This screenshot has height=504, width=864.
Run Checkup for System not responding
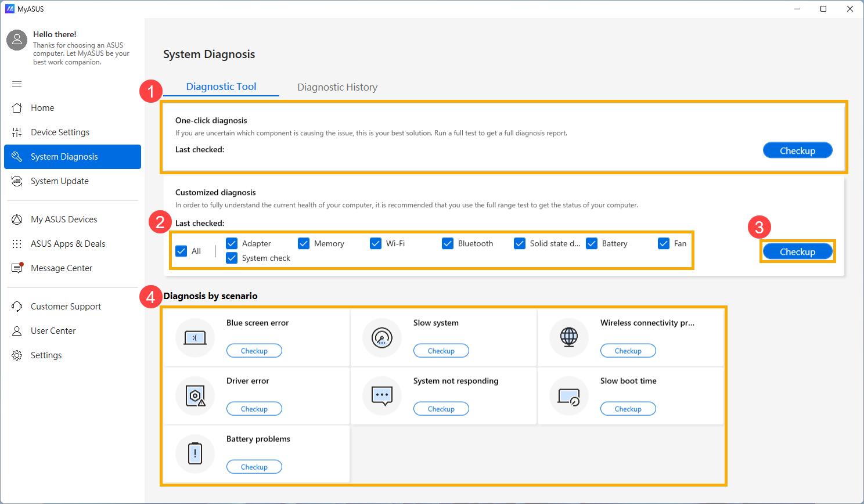click(441, 409)
